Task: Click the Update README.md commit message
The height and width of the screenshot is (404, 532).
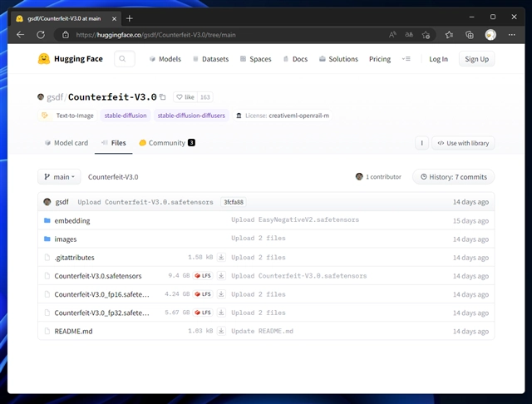Action: click(262, 331)
